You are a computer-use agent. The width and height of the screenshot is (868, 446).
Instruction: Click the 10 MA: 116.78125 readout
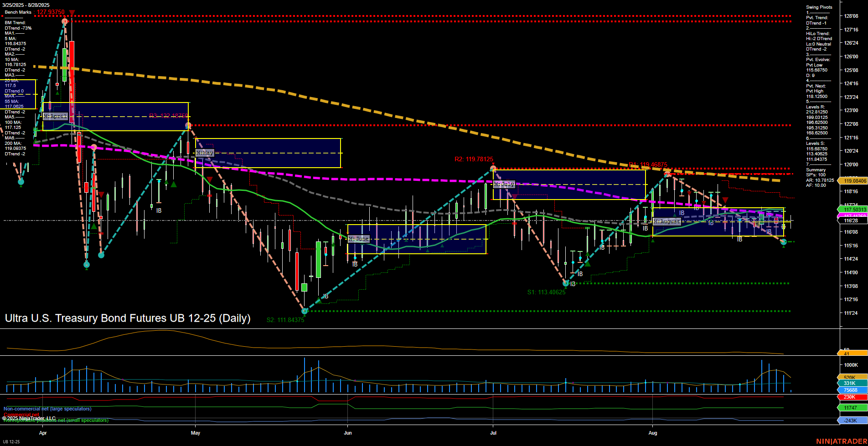tap(15, 62)
